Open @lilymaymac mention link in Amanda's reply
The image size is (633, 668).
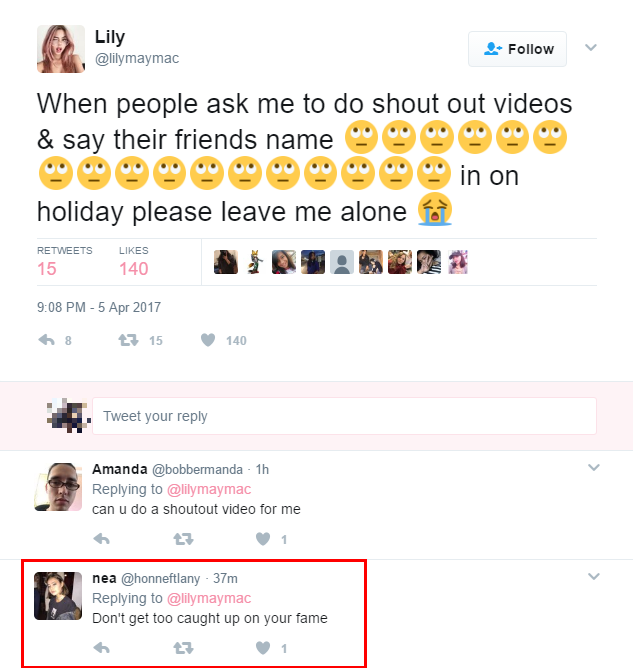point(208,489)
